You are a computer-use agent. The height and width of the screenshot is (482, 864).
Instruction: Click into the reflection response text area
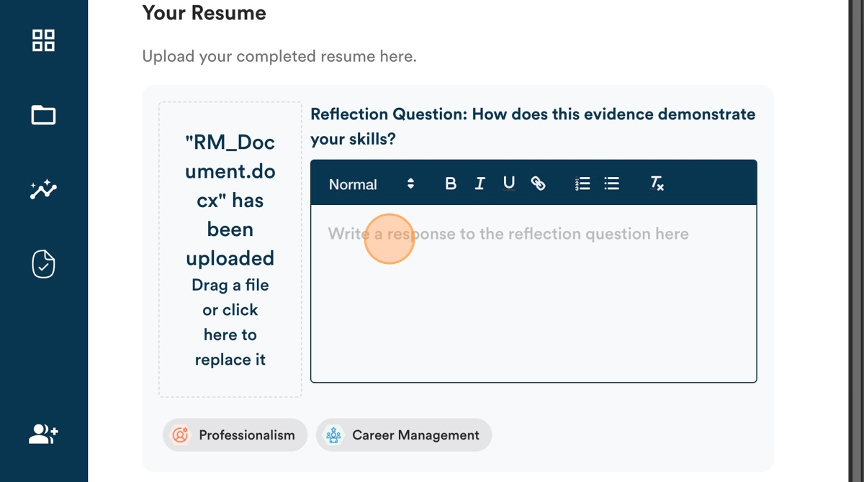(x=533, y=294)
